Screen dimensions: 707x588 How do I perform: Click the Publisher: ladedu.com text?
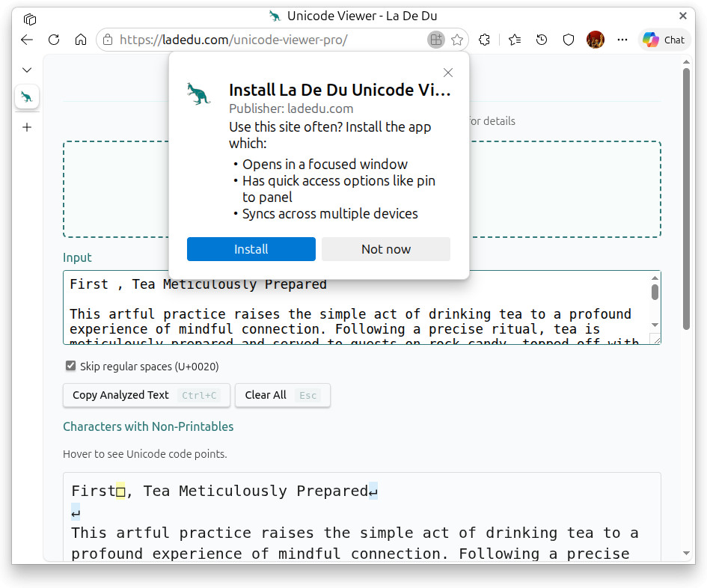[291, 108]
